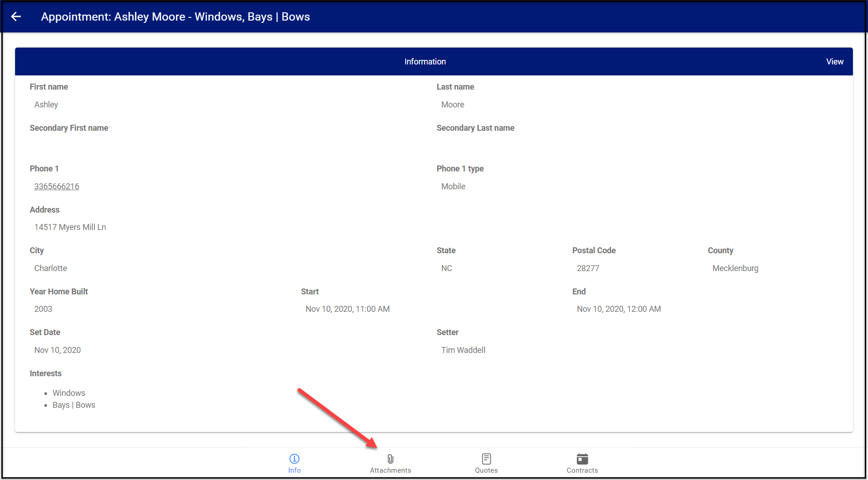Select the last name value Moore
Image resolution: width=868 pixels, height=480 pixels.
(x=453, y=105)
